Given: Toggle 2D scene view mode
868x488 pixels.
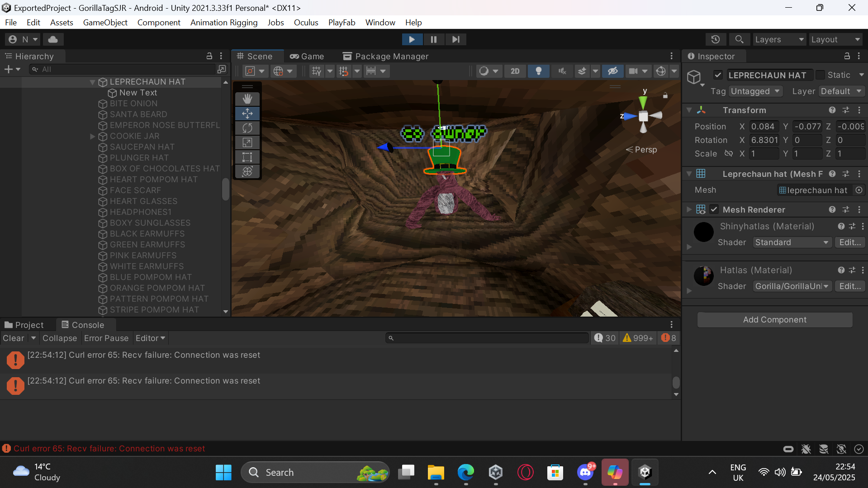Looking at the screenshot, I should (515, 71).
